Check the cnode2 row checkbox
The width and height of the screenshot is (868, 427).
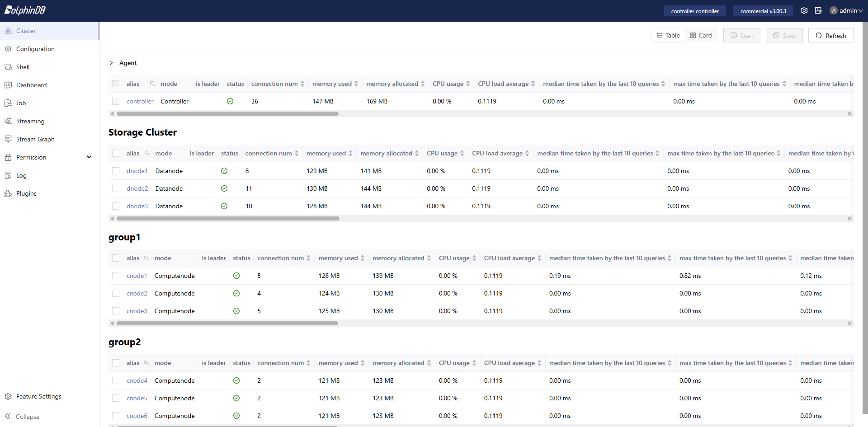pyautogui.click(x=116, y=293)
